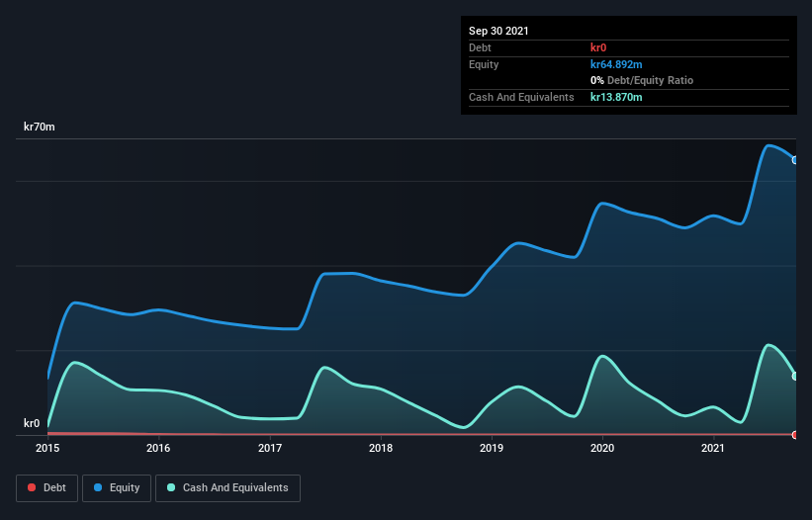
Task: Toggle the Equity legend button
Action: click(117, 488)
